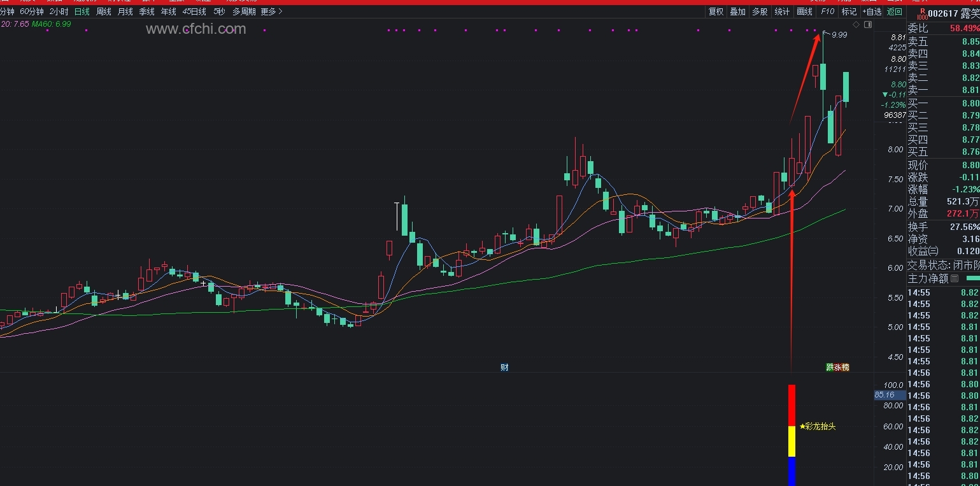Click the 净资 row
Viewport: 980px width, 486px height.
(943, 239)
